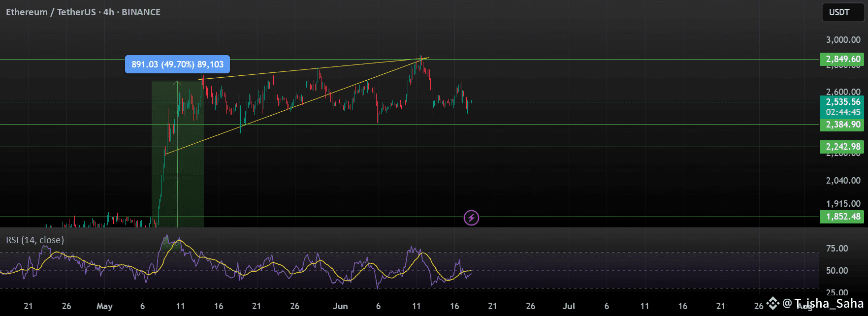Click the green measurement arrow tip
868x316 pixels.
178,83
